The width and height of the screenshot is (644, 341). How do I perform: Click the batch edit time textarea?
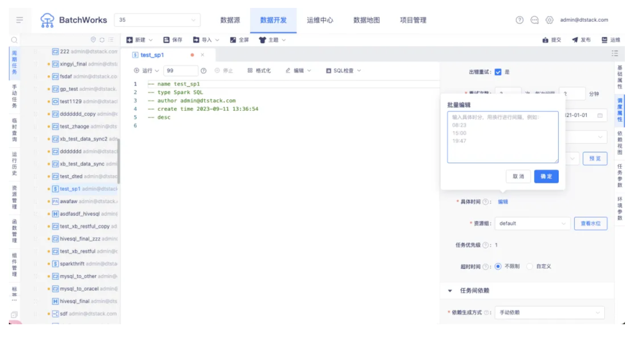[x=503, y=137]
